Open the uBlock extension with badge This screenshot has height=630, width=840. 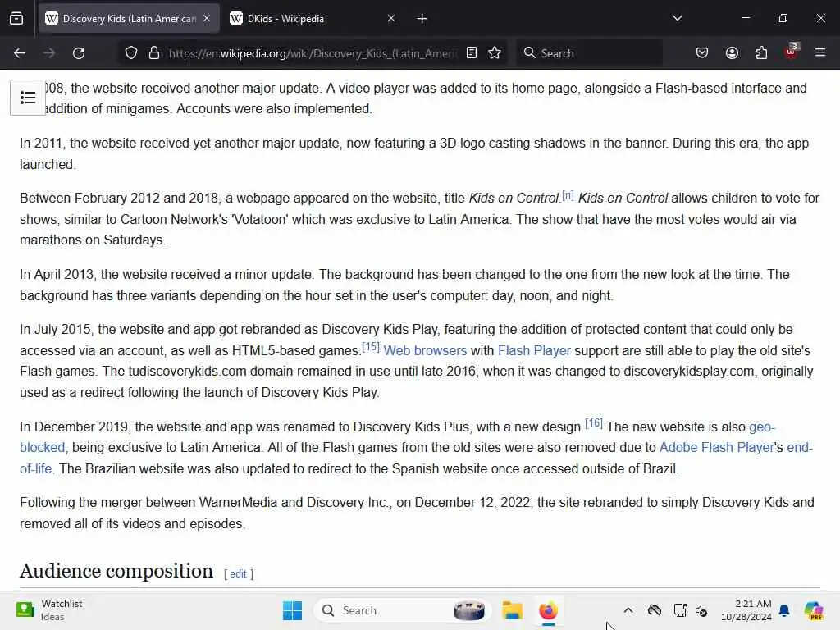791,52
